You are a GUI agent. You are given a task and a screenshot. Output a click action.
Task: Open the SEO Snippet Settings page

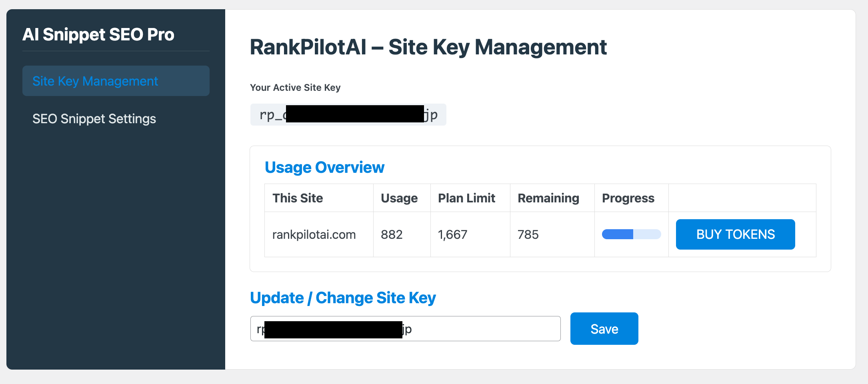tap(94, 118)
